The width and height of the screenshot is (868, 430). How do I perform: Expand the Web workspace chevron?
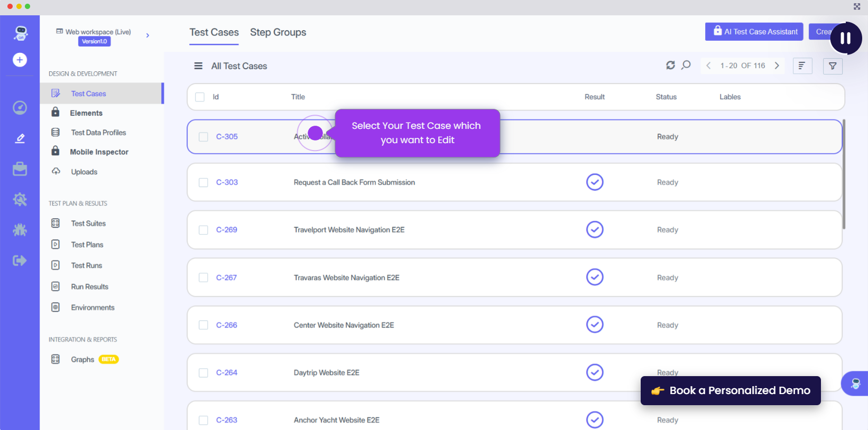(147, 35)
